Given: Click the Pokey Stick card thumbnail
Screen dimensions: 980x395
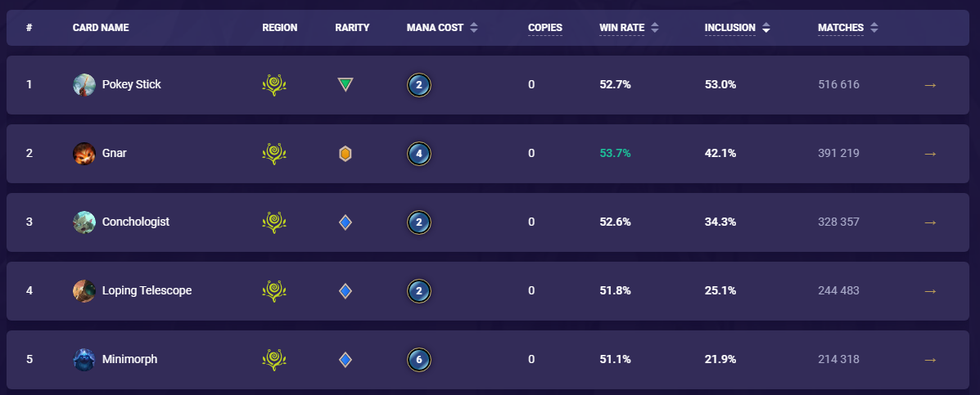Looking at the screenshot, I should click(84, 84).
